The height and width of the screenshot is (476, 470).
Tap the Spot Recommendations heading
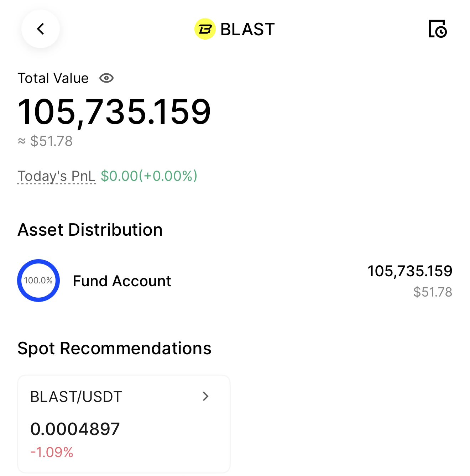(x=114, y=348)
